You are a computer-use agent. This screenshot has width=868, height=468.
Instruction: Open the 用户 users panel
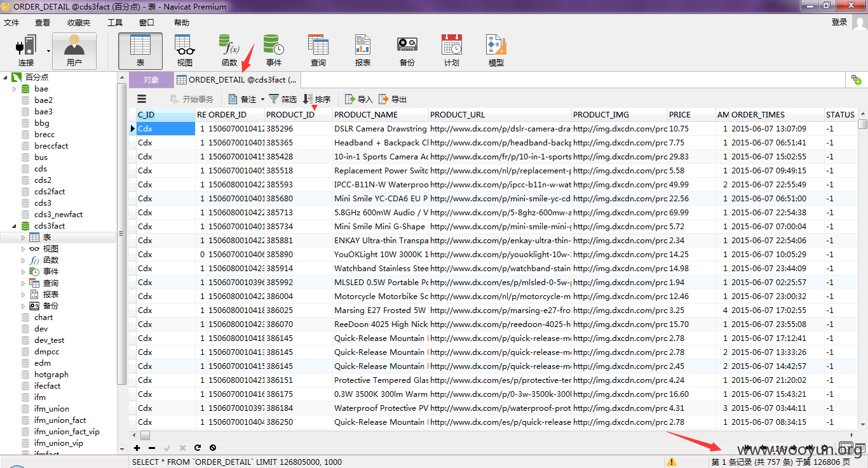[x=74, y=51]
